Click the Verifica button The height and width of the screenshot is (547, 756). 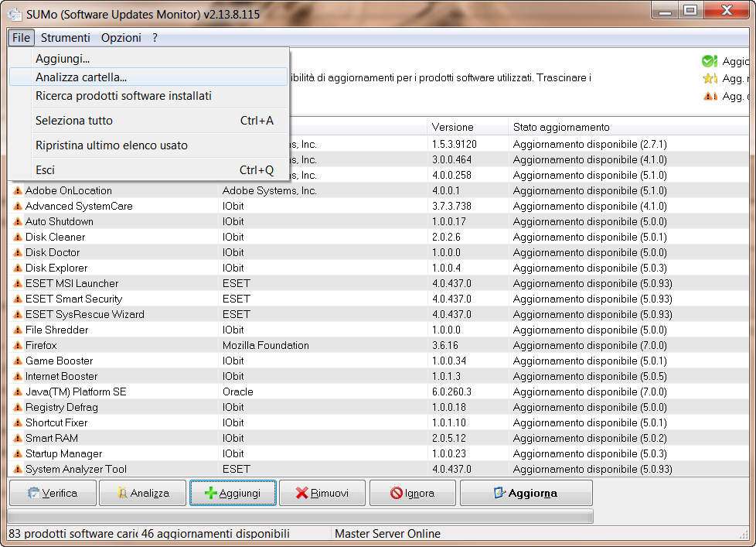tap(53, 493)
